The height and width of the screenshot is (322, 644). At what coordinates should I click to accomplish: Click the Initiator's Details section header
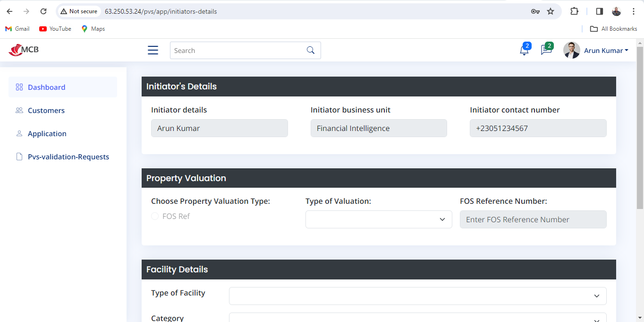click(x=379, y=87)
